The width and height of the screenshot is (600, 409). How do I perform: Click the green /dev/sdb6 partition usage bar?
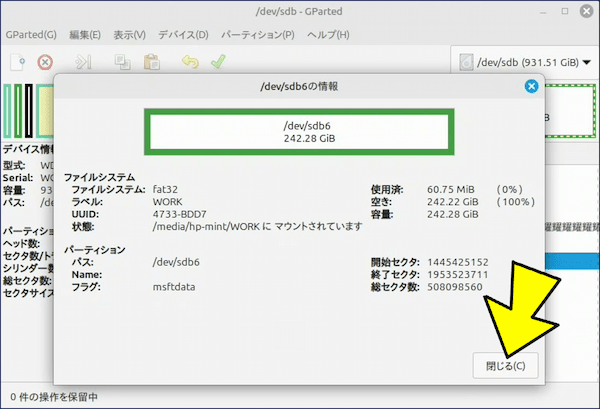(299, 132)
